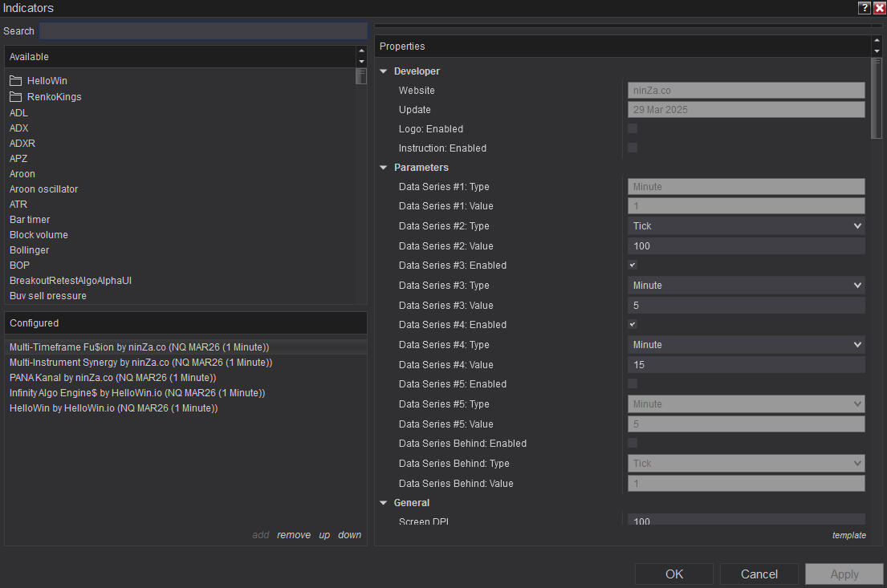Select PANA Kanal by ninZa.co indicator

pos(112,378)
